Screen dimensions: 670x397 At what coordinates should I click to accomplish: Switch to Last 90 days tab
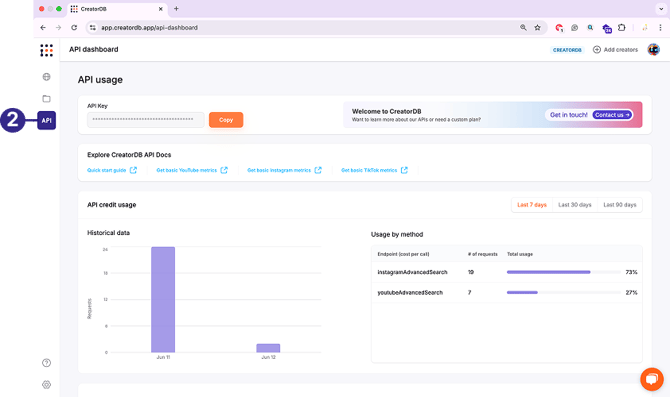pos(620,205)
